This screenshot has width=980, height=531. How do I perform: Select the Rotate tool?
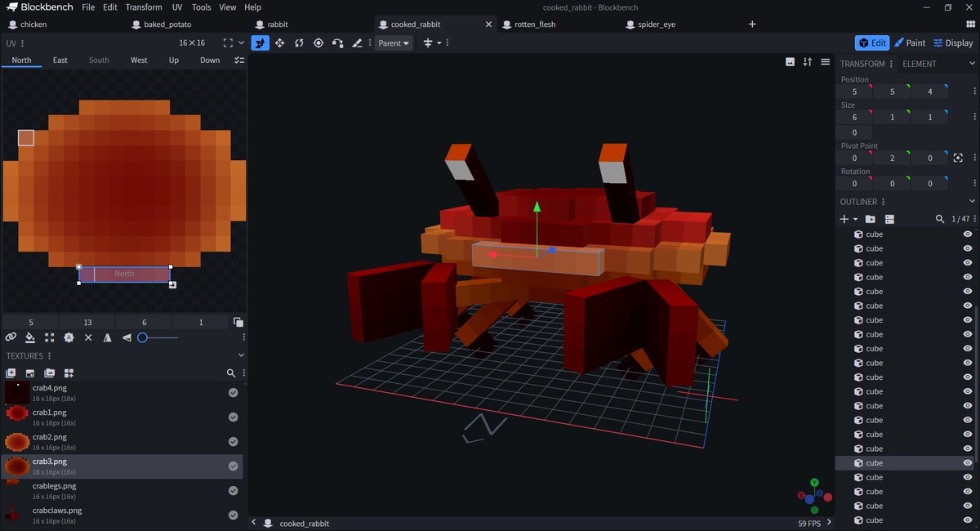click(x=299, y=42)
